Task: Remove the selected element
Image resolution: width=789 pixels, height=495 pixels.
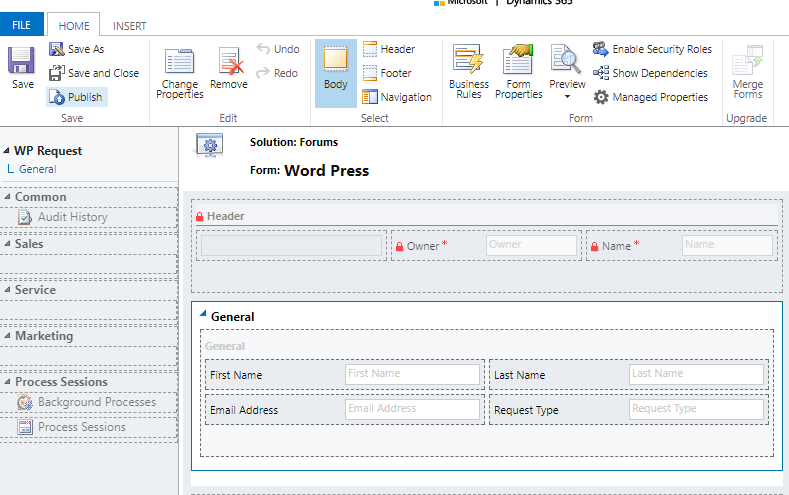Action: tap(229, 68)
